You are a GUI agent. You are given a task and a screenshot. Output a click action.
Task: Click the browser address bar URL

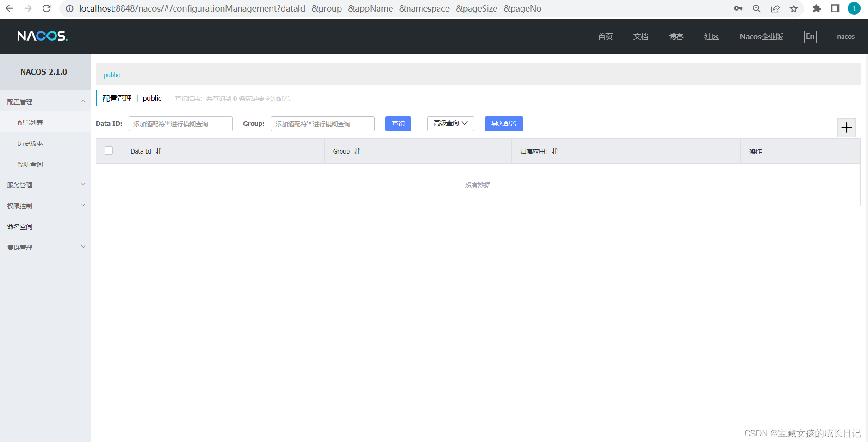pos(313,8)
